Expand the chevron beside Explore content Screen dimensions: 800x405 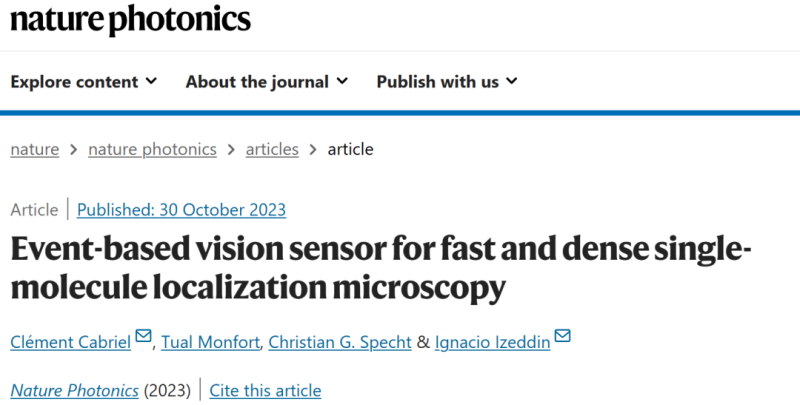(x=151, y=81)
